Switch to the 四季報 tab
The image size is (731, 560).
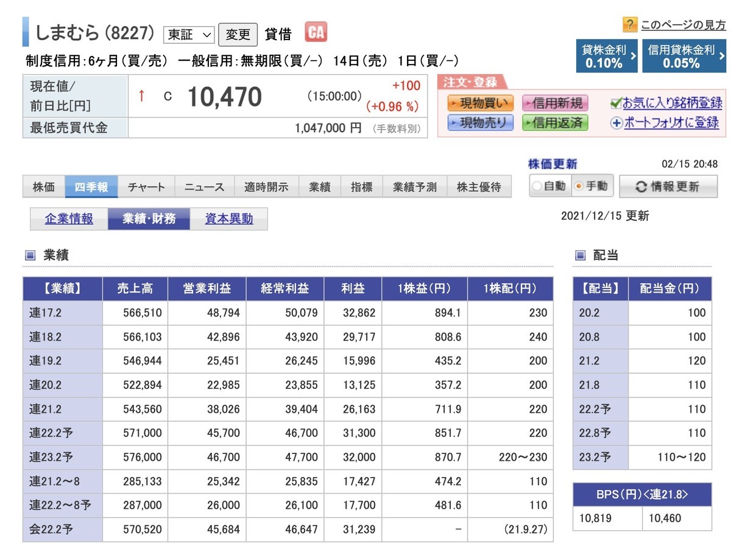[x=91, y=187]
